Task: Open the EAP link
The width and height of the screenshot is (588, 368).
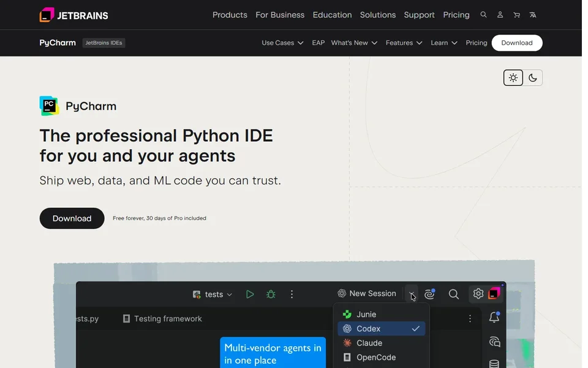Action: [x=318, y=43]
